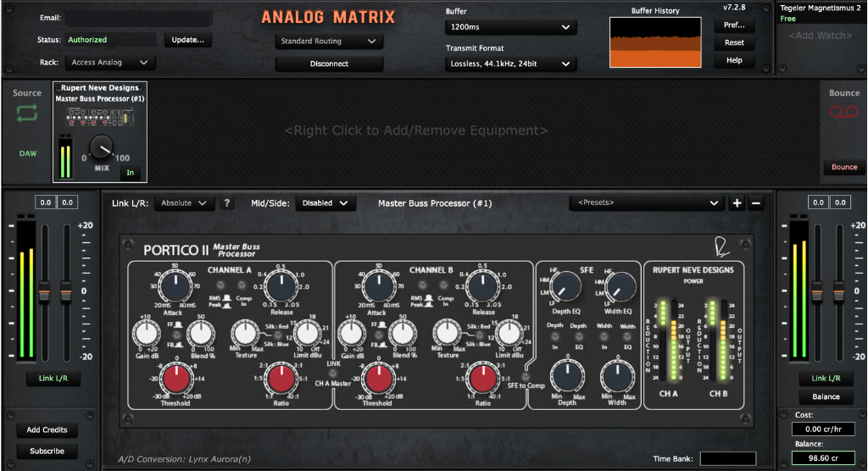868x471 pixels.
Task: Click the Channel A Limit dBu knob
Action: click(307, 334)
